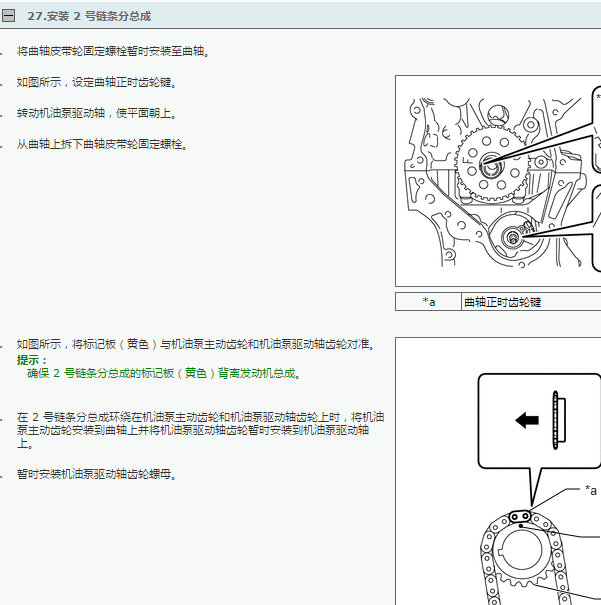The width and height of the screenshot is (601, 605).
Task: Collapse section 27 with the minus icon
Action: (x=8, y=16)
